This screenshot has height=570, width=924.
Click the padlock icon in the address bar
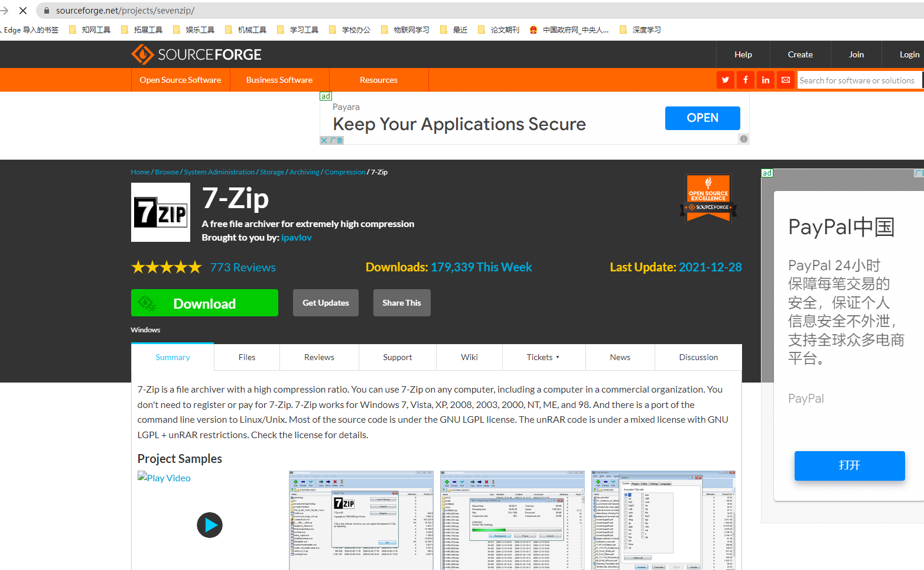pyautogui.click(x=45, y=10)
